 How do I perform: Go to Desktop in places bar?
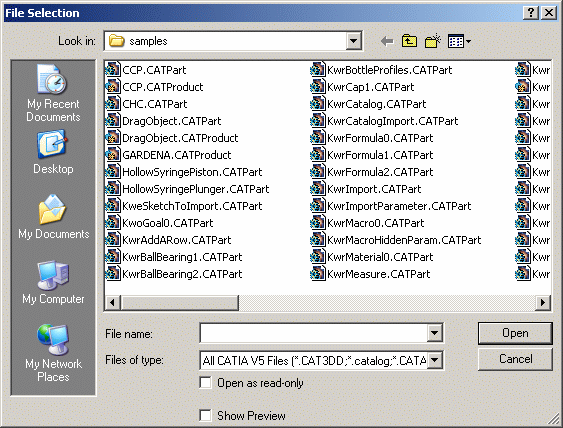[53, 152]
